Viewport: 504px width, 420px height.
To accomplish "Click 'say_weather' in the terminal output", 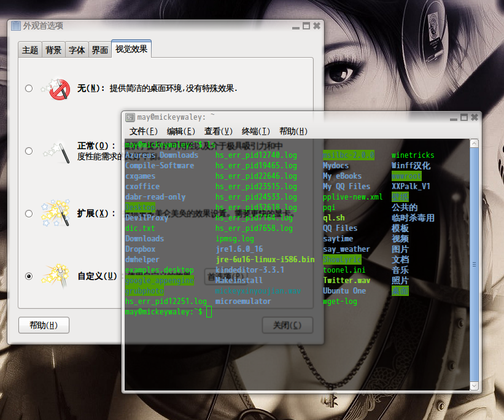I will click(x=346, y=249).
